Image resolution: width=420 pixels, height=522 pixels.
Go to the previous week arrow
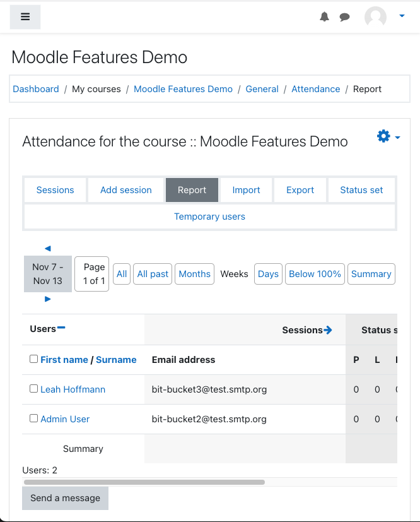pos(47,249)
